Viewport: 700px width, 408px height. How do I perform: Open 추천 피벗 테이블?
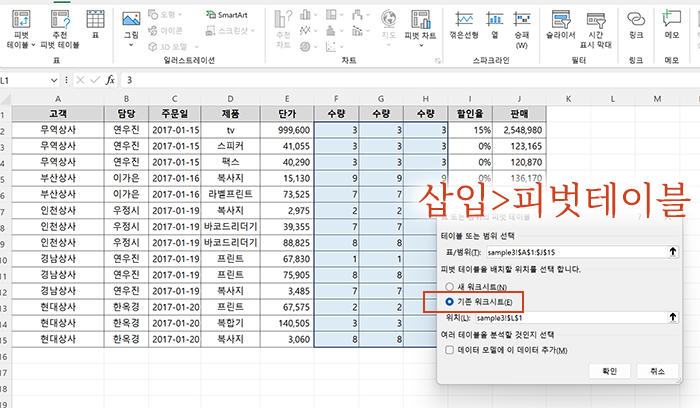click(60, 29)
